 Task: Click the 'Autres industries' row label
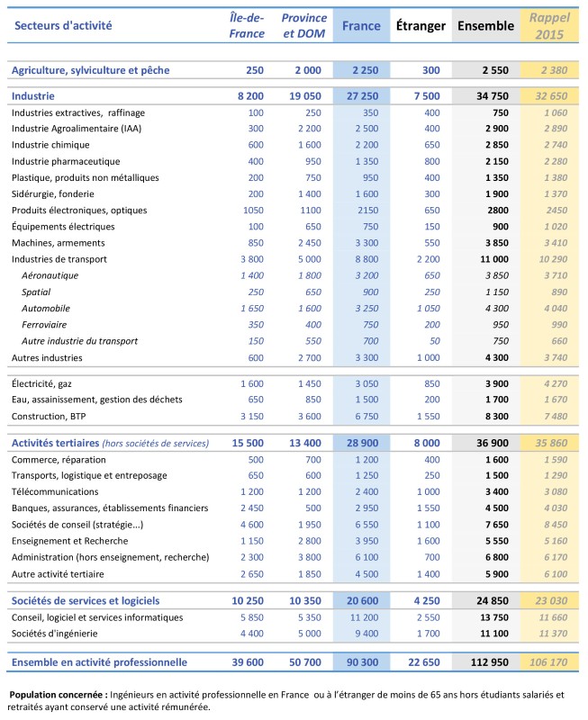(47, 357)
